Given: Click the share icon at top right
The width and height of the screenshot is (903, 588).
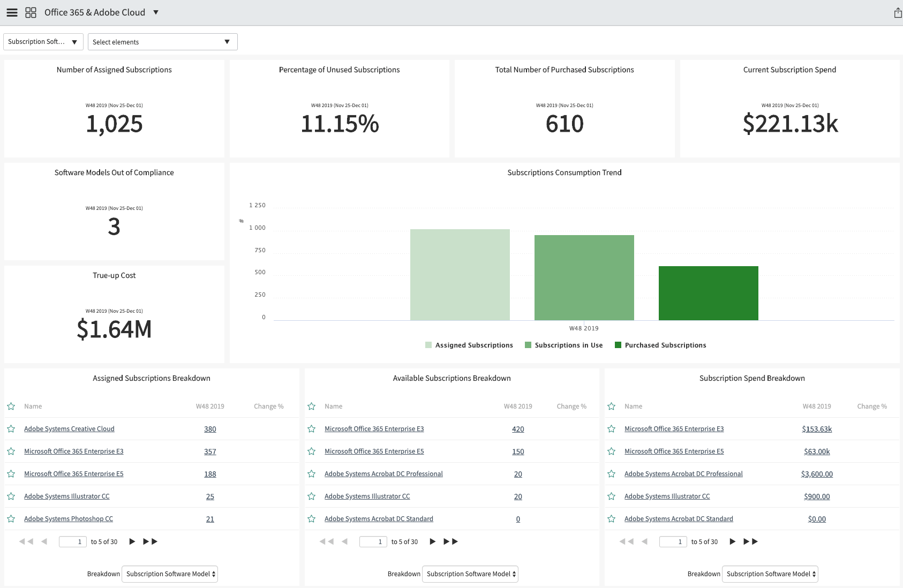Looking at the screenshot, I should pyautogui.click(x=898, y=13).
